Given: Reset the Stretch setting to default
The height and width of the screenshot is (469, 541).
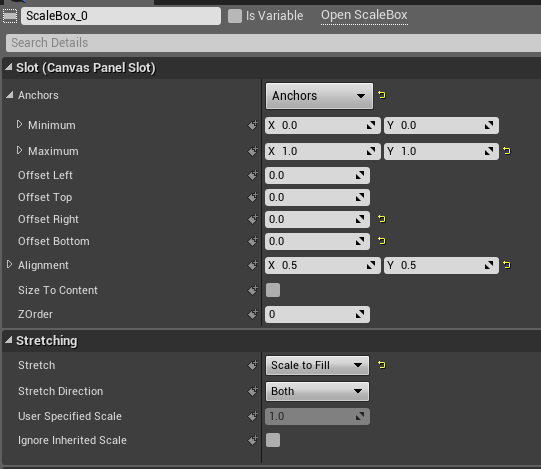Looking at the screenshot, I should pyautogui.click(x=382, y=365).
